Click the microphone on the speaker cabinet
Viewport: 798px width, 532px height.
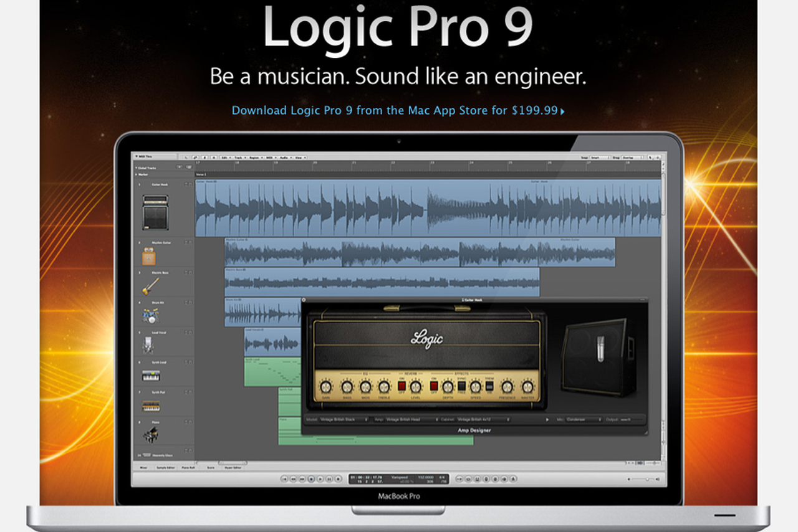tap(600, 348)
